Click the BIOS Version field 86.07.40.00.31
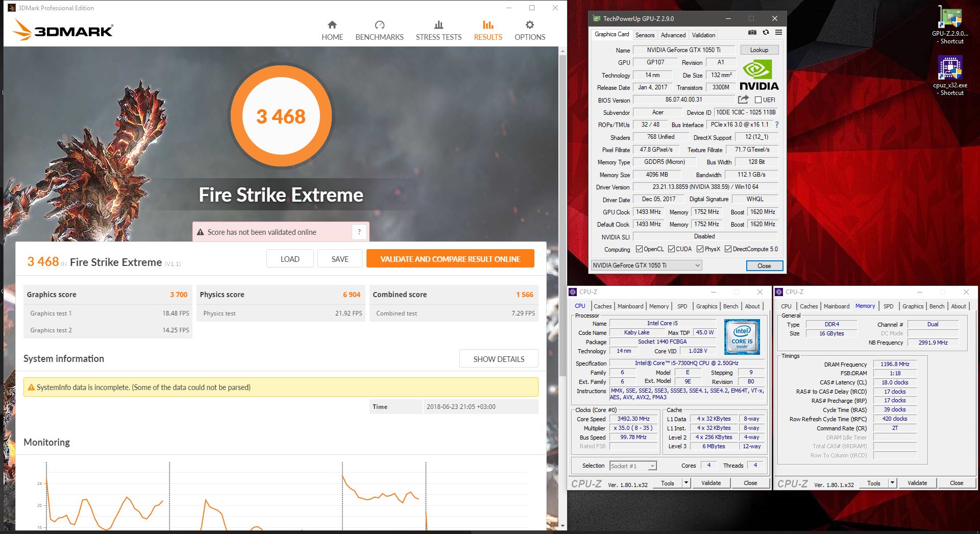Image resolution: width=980 pixels, height=534 pixels. 683,100
